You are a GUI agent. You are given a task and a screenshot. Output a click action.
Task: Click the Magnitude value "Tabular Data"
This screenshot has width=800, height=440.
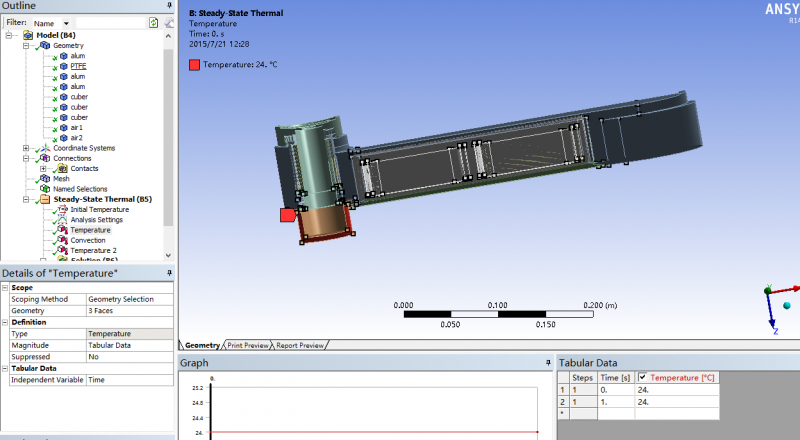coord(130,346)
